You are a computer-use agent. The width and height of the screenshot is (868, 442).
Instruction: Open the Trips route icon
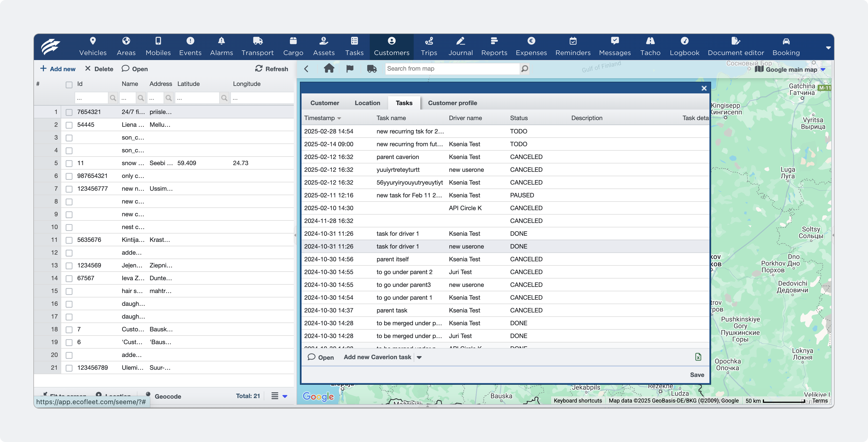[429, 41]
